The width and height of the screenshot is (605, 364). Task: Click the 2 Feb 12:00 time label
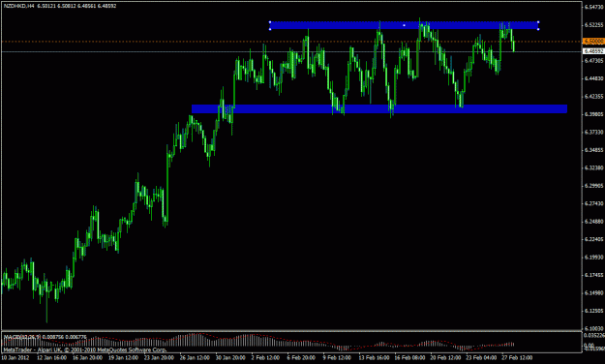(x=265, y=358)
